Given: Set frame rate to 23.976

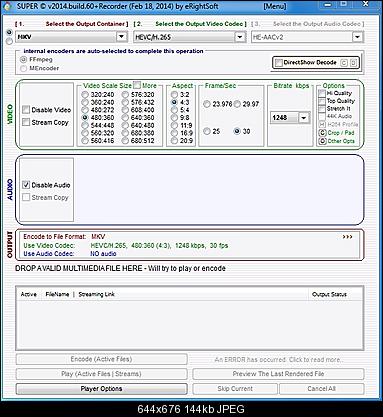Looking at the screenshot, I should [x=207, y=104].
